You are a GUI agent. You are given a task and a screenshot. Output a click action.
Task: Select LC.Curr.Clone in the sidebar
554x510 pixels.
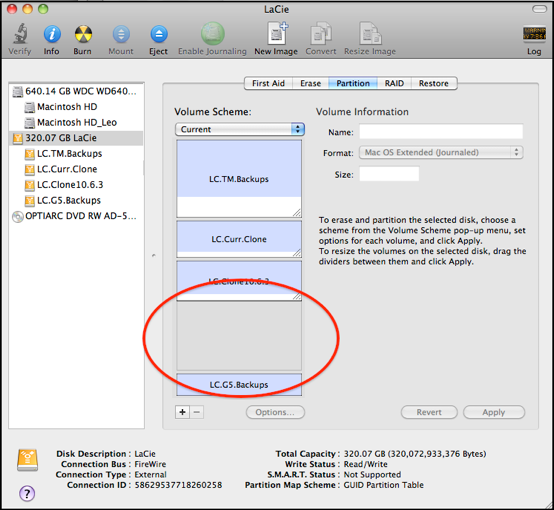click(x=76, y=169)
